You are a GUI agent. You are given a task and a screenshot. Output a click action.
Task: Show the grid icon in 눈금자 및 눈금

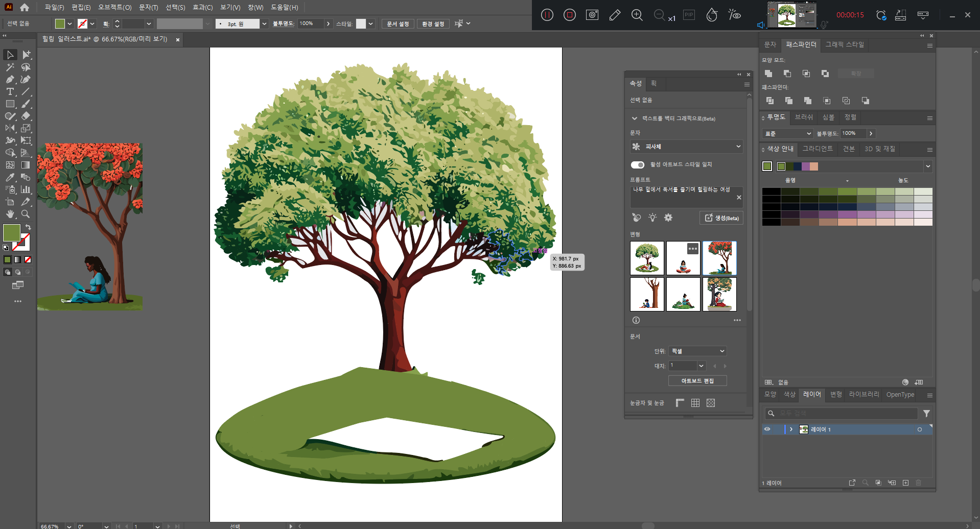tap(695, 403)
